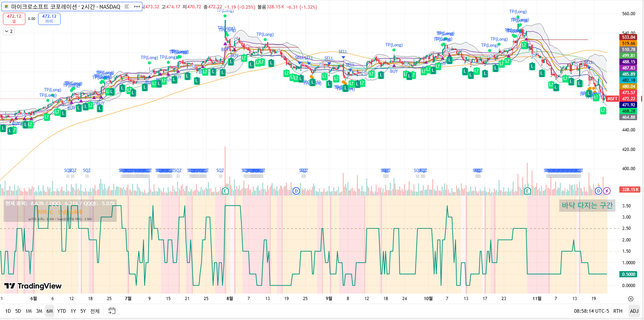Click the 2.50 indicator axis tick
The height and width of the screenshot is (320, 644).
point(626,228)
